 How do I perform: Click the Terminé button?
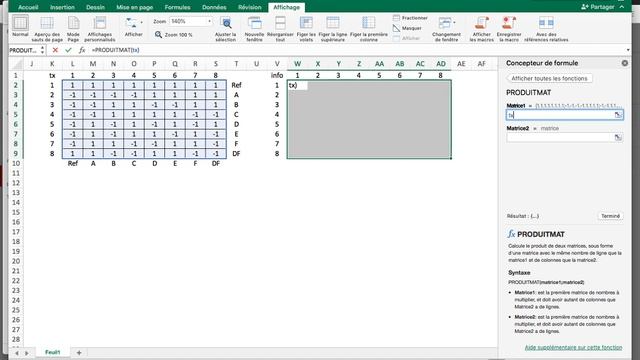[x=610, y=216]
